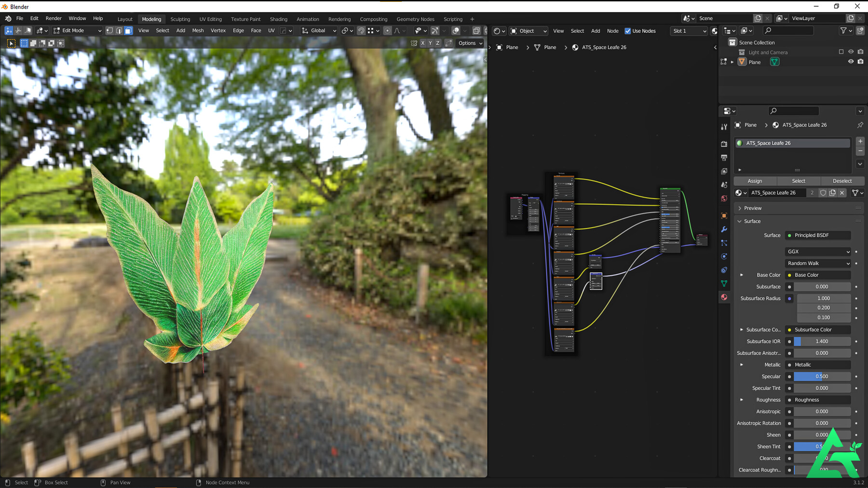
Task: Click the Assign button
Action: pyautogui.click(x=755, y=181)
